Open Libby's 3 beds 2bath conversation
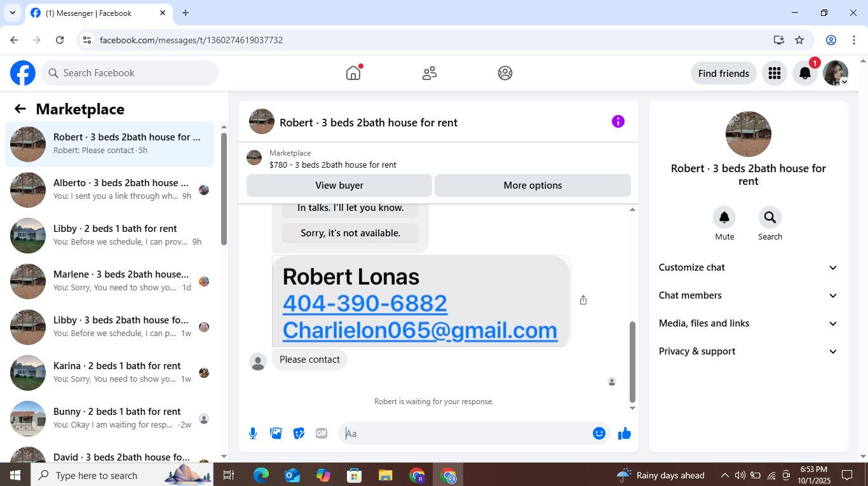The width and height of the screenshot is (868, 486). tap(109, 327)
